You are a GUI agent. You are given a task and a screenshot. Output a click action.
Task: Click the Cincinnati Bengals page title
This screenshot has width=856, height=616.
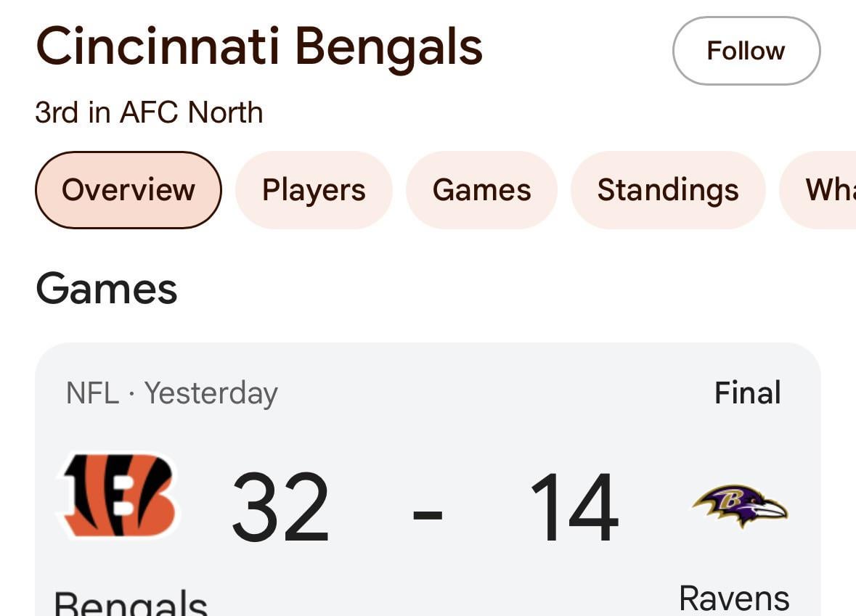259,47
